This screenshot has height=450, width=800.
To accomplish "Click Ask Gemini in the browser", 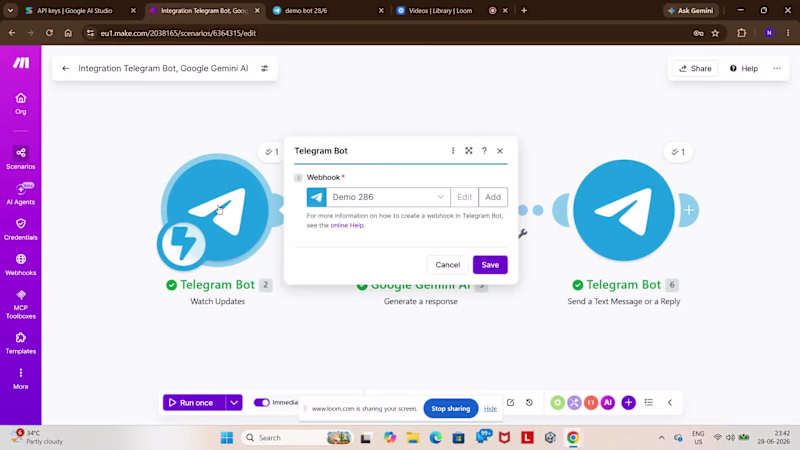I will pos(691,10).
